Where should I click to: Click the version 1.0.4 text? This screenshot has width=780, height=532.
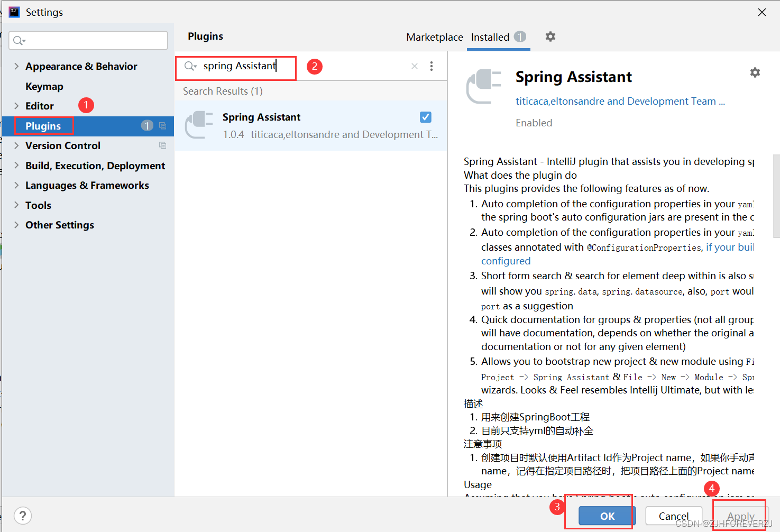pyautogui.click(x=233, y=134)
